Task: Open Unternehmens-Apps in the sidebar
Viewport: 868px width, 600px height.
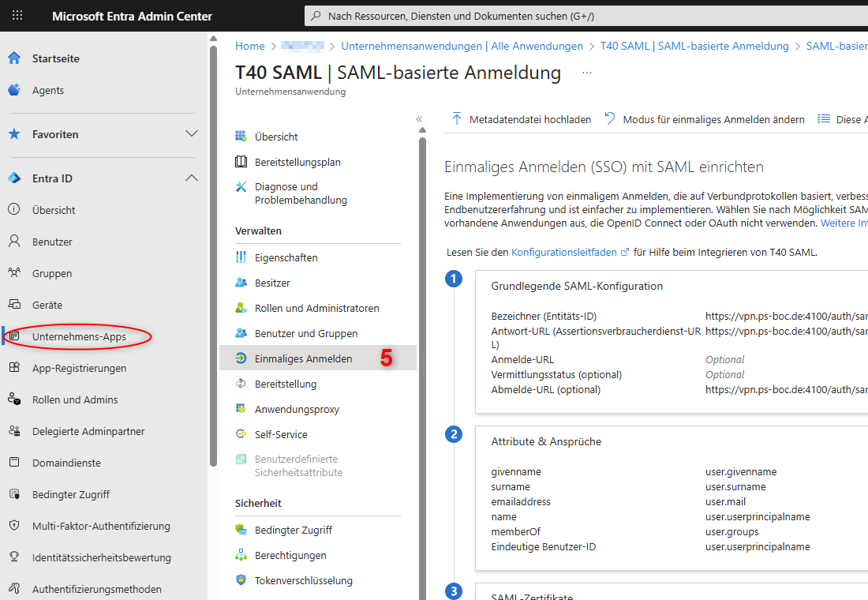Action: [x=79, y=336]
